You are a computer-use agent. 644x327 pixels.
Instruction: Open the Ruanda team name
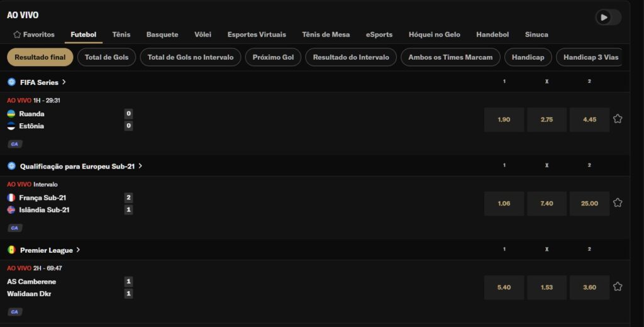click(x=31, y=114)
